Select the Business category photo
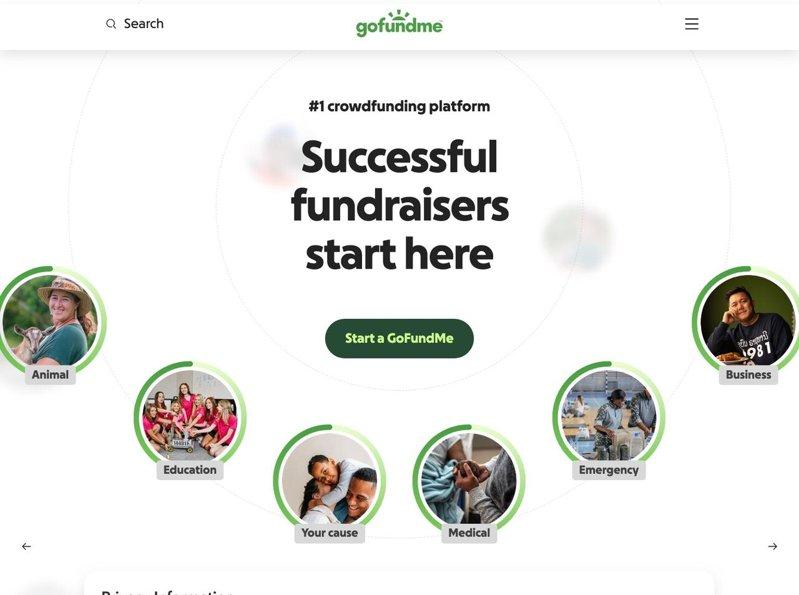This screenshot has height=595, width=799. tap(748, 320)
